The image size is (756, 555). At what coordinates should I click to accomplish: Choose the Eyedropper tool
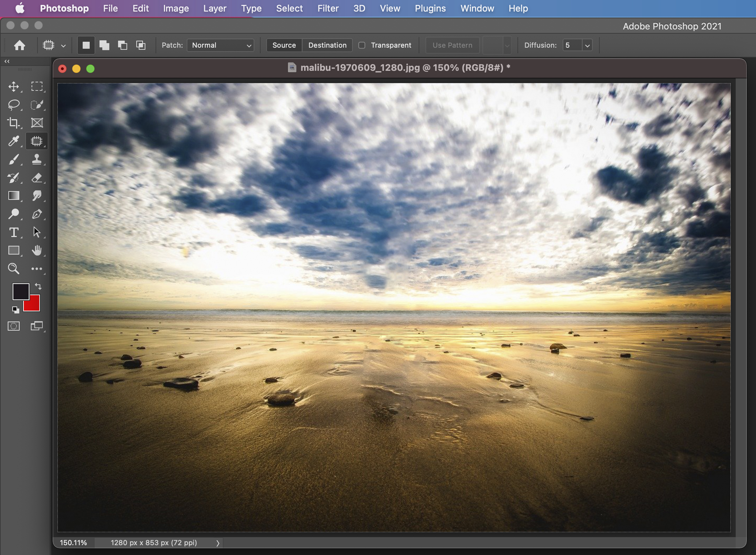point(14,141)
